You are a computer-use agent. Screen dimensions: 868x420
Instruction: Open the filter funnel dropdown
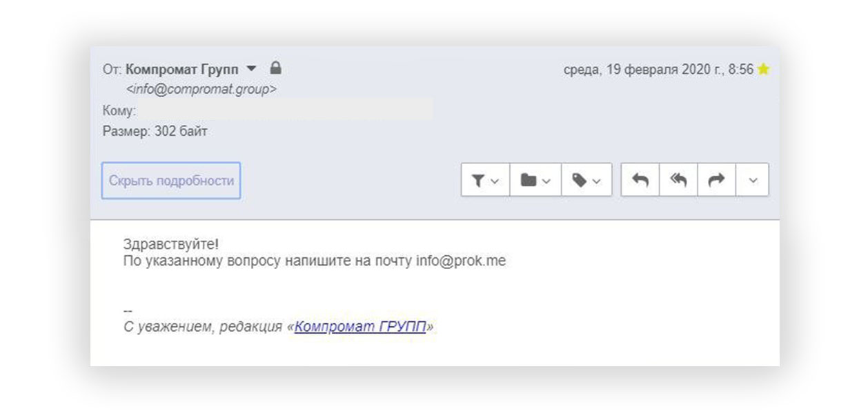click(x=485, y=180)
